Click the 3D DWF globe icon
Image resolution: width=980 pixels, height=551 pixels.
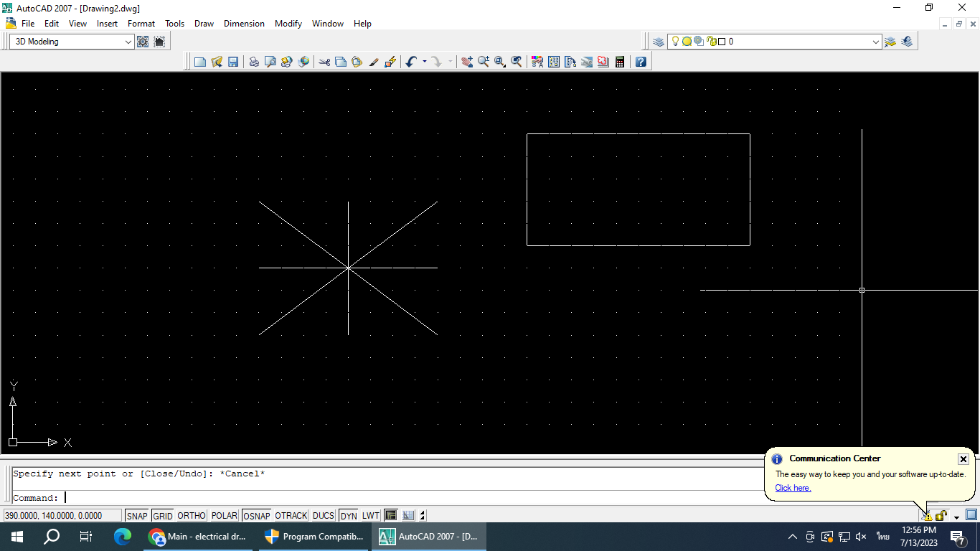pos(303,62)
